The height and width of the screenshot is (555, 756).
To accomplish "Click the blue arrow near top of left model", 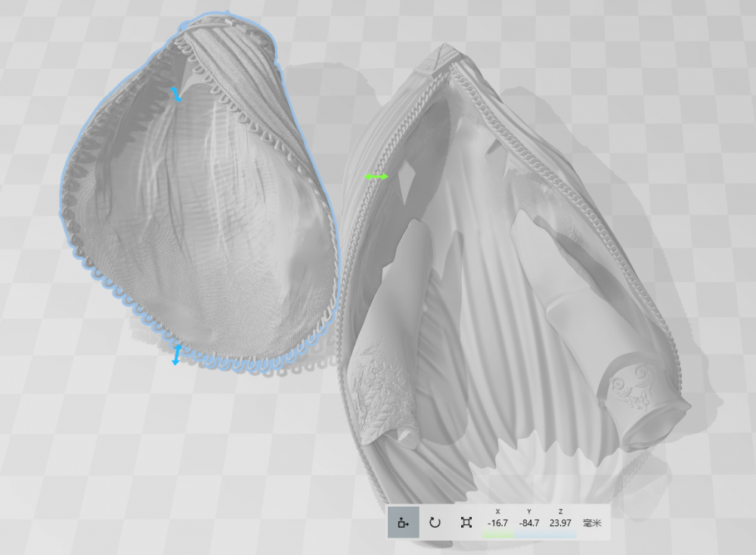I will pyautogui.click(x=176, y=94).
